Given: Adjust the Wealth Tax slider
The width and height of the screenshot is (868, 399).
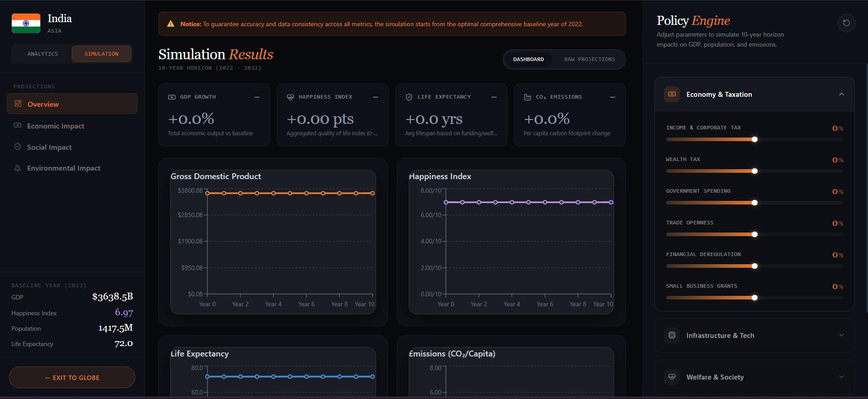Looking at the screenshot, I should [754, 171].
